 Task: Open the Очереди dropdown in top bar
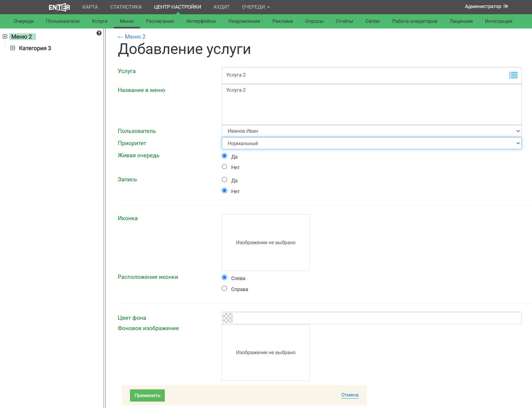click(x=255, y=7)
